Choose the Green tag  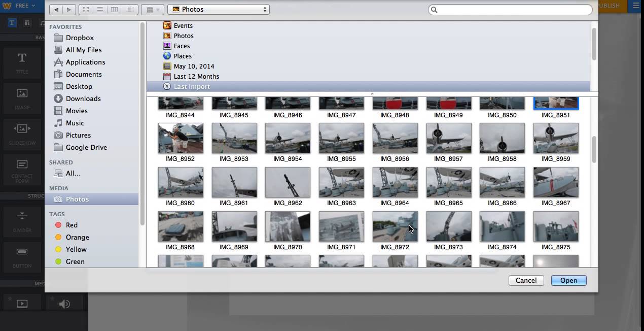(75, 261)
